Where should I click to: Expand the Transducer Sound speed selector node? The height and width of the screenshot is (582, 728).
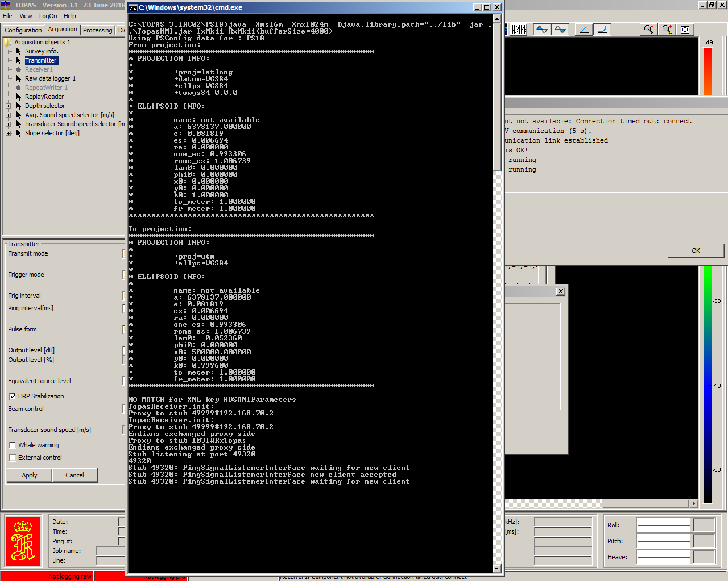coord(9,124)
